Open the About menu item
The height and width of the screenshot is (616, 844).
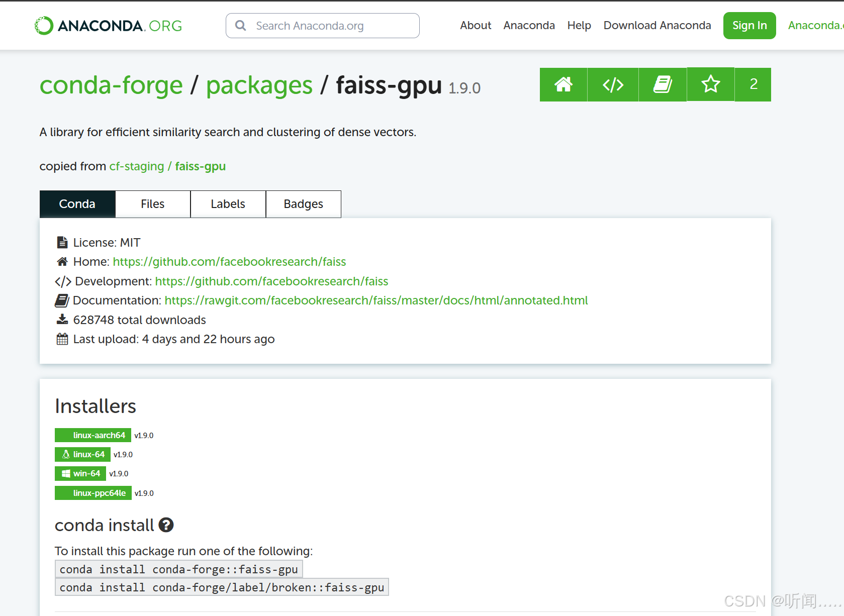pyautogui.click(x=476, y=26)
